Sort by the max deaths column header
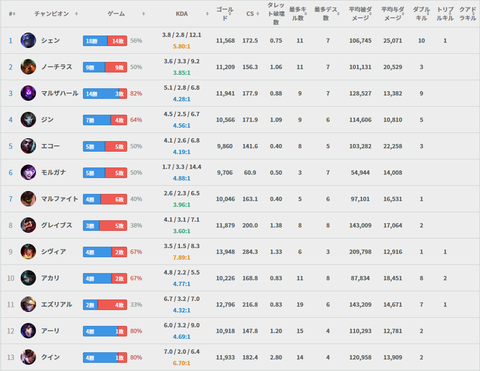This screenshot has height=371, width=480. (326, 14)
